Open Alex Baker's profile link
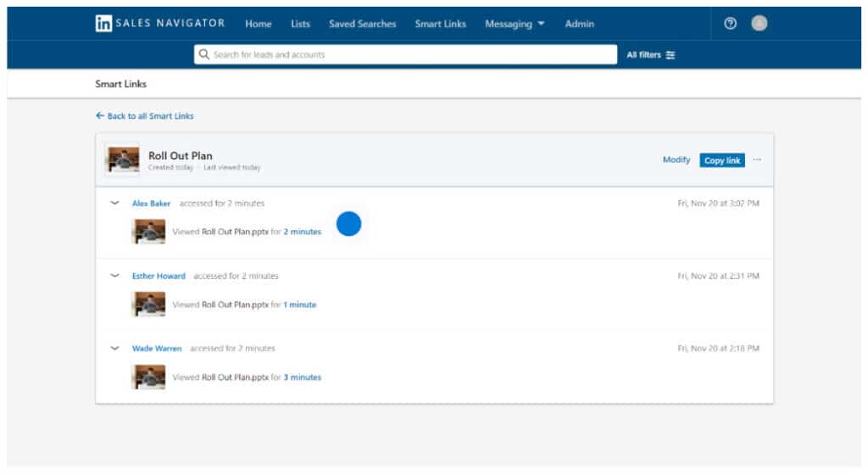The height and width of the screenshot is (476, 868). [151, 204]
